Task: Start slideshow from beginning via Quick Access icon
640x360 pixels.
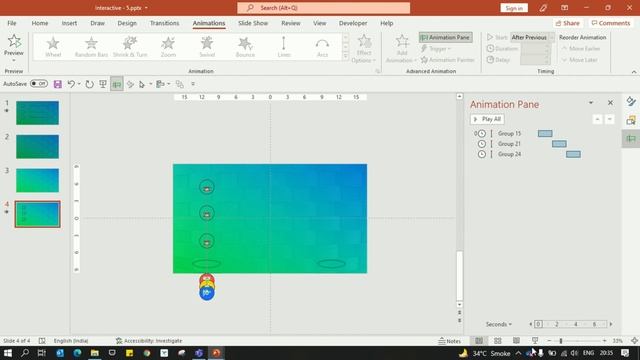Action: (x=103, y=84)
